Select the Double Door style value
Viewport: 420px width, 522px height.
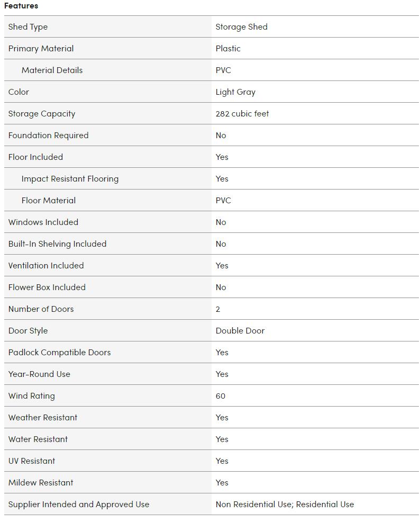pos(240,331)
